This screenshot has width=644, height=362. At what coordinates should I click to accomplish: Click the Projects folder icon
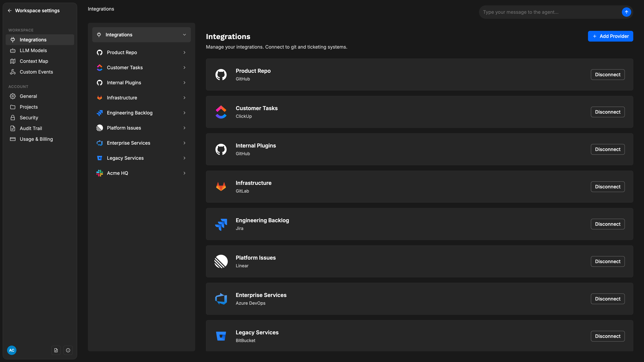[x=13, y=107]
